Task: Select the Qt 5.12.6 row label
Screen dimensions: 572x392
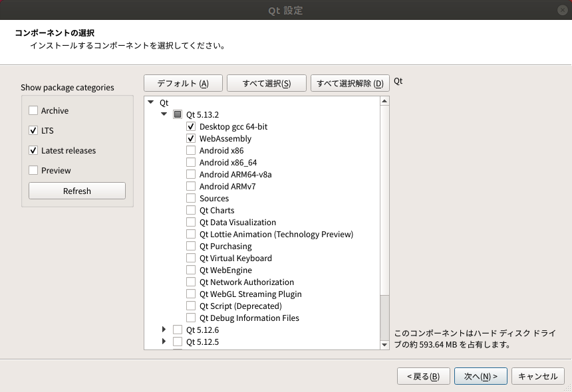Action: 202,330
